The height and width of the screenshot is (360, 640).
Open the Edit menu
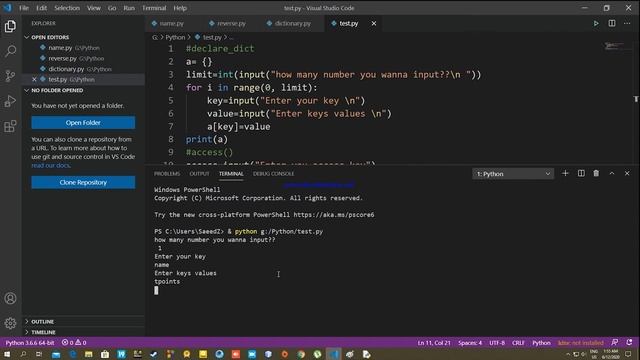click(42, 8)
